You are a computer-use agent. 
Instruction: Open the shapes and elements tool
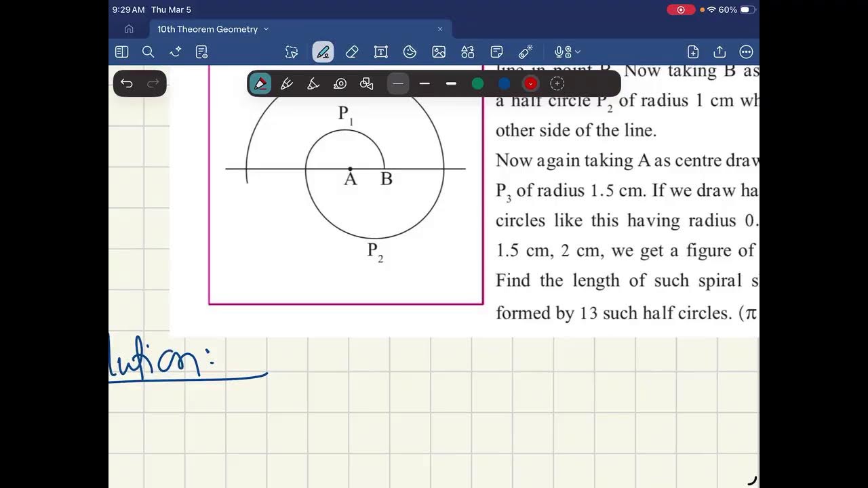click(468, 52)
